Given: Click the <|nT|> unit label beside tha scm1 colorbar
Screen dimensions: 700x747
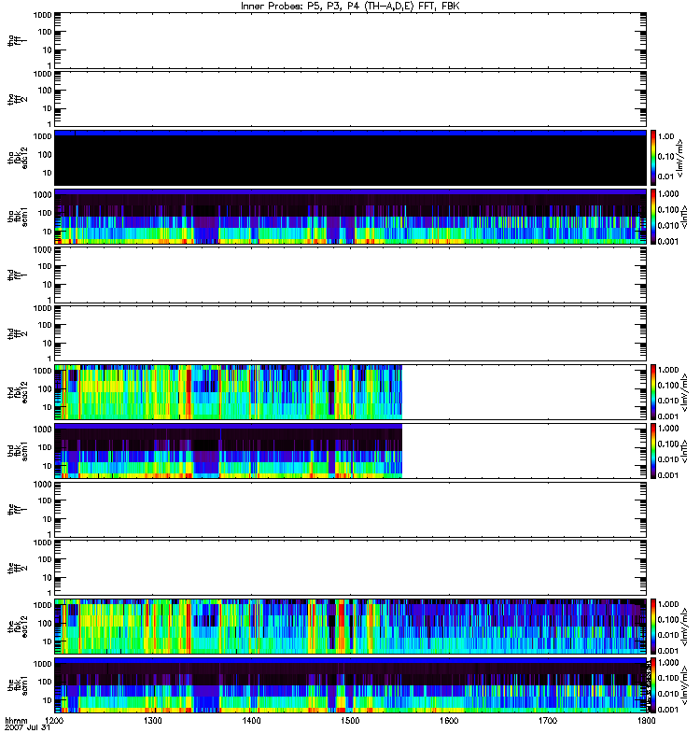Looking at the screenshot, I should click(684, 217).
